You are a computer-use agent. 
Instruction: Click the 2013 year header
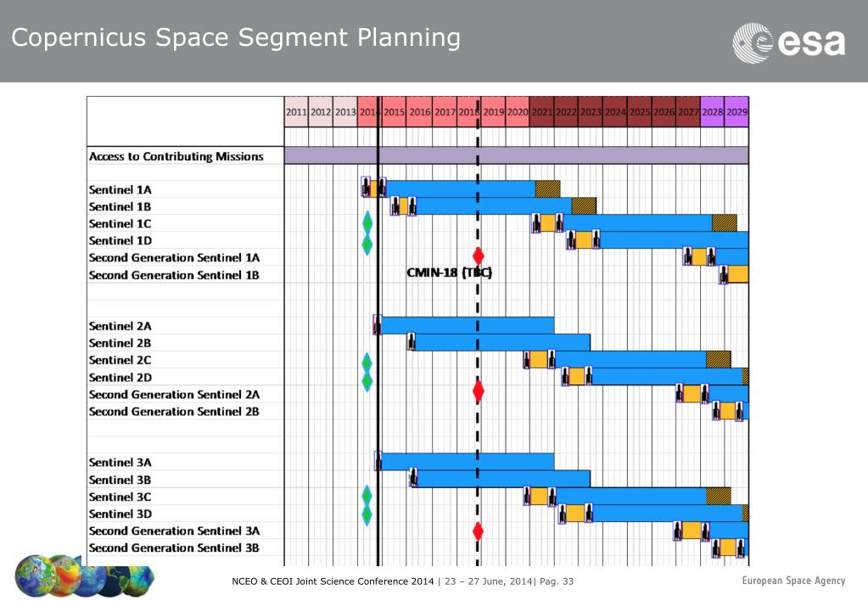pos(344,112)
